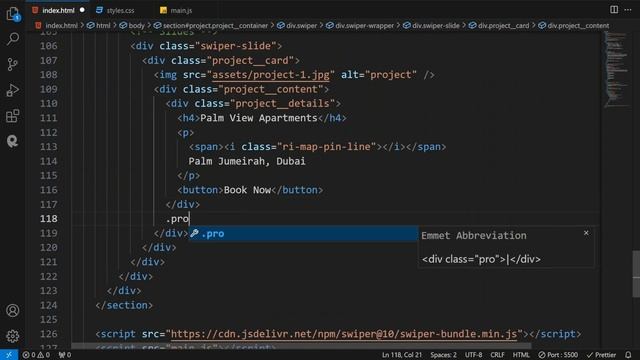Open the Search view icon
Screen dimensions: 640x360
[13, 39]
